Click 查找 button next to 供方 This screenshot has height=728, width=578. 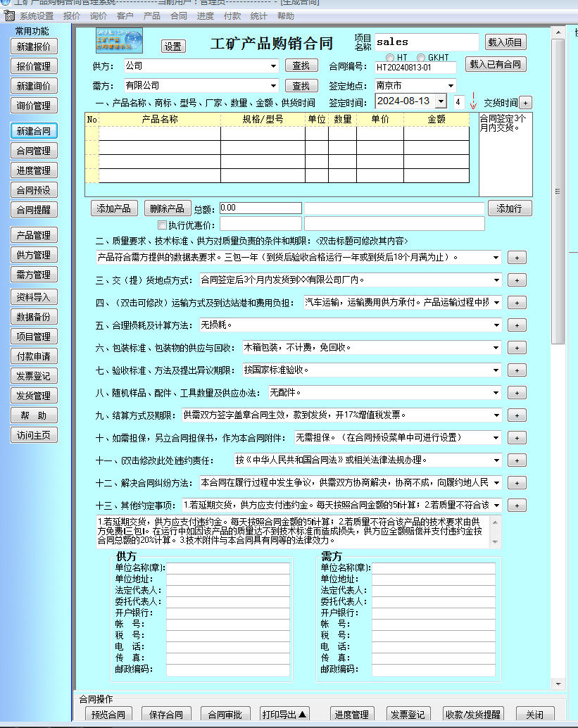click(301, 66)
